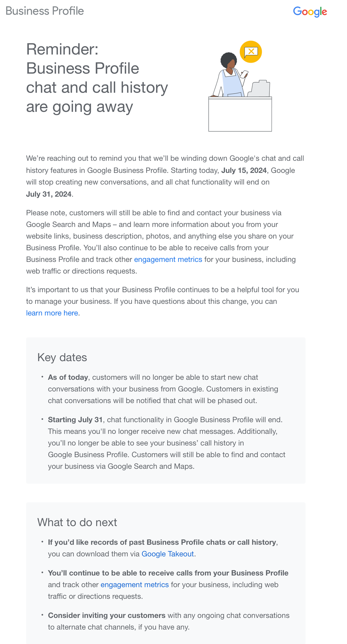Open engagement metrics link in the intro paragraphs
Image resolution: width=347 pixels, height=644 pixels.
168,259
